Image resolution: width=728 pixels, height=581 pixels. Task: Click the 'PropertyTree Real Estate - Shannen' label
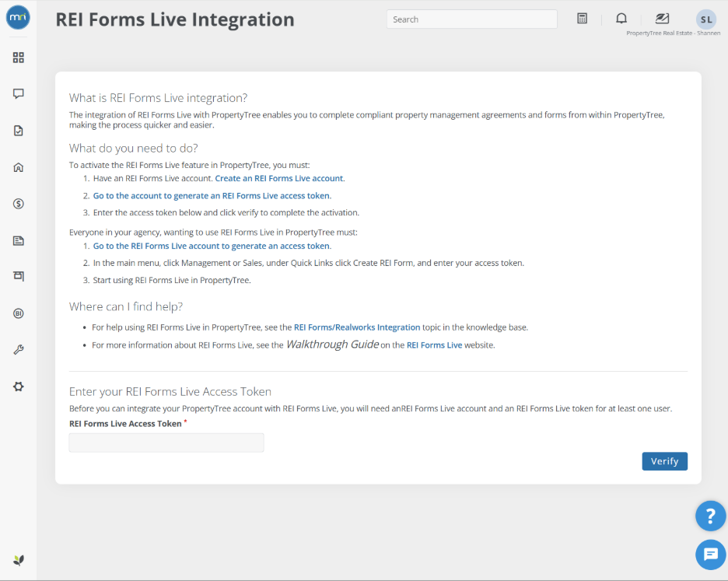pos(674,33)
